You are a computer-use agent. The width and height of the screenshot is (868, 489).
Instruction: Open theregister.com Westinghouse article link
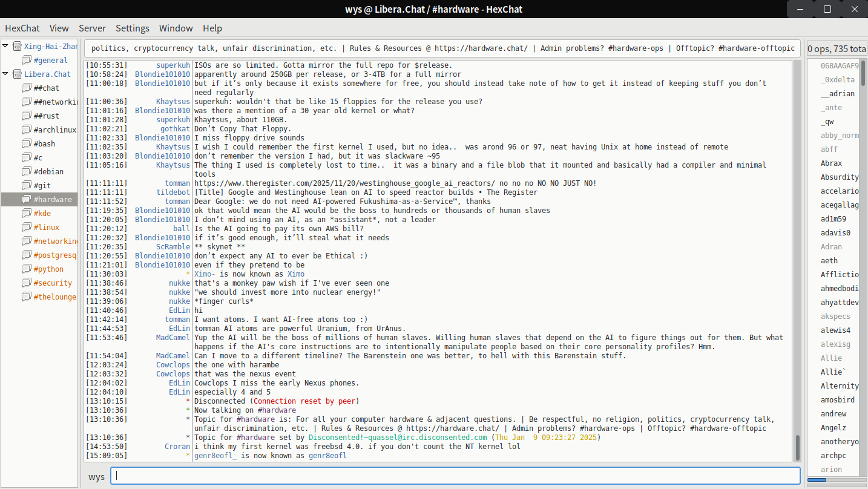pos(344,183)
